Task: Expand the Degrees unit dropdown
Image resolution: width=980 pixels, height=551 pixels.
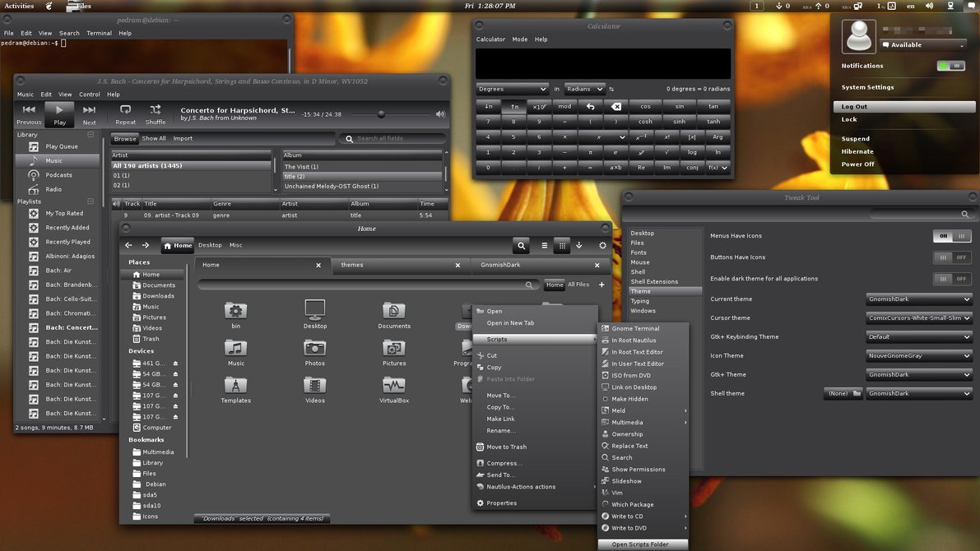Action: point(512,89)
